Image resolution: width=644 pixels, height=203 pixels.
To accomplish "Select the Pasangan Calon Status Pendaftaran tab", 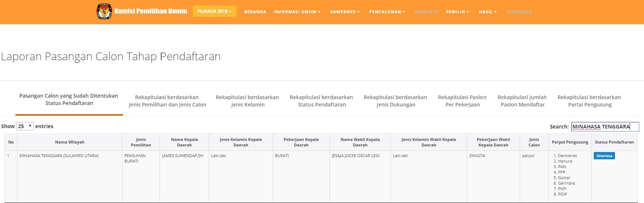I will [69, 99].
